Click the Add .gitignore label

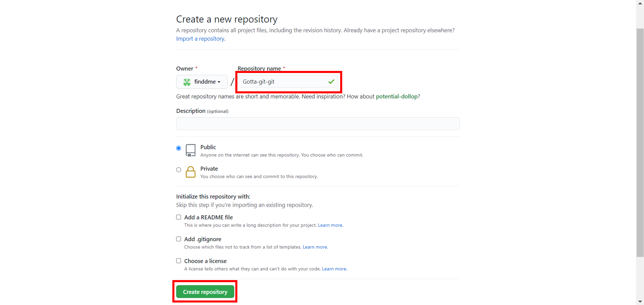(203, 239)
